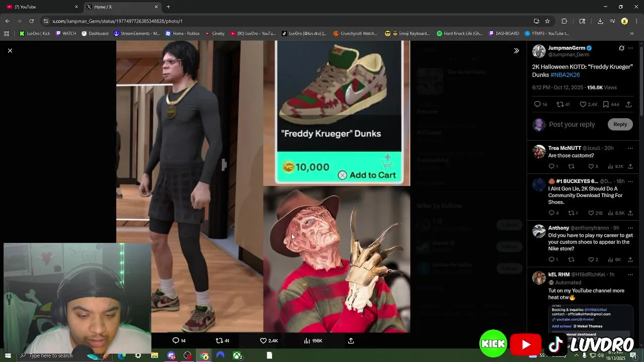Reload the page with the refresh icon
The height and width of the screenshot is (362, 644).
(31, 21)
